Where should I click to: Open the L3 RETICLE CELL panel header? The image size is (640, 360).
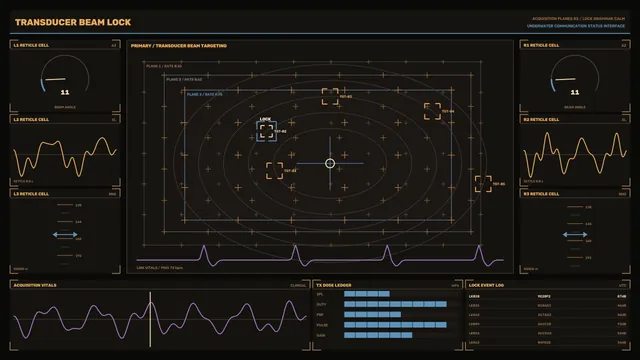[x=65, y=194]
